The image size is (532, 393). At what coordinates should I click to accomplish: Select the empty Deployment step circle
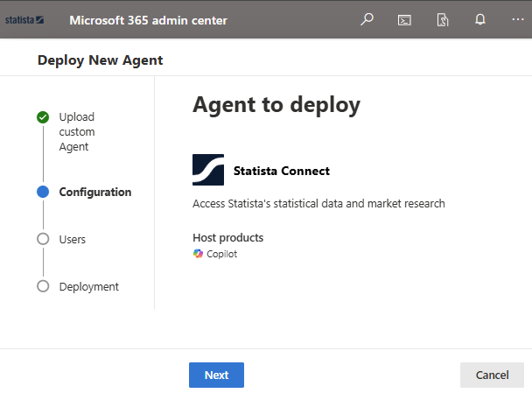[43, 286]
